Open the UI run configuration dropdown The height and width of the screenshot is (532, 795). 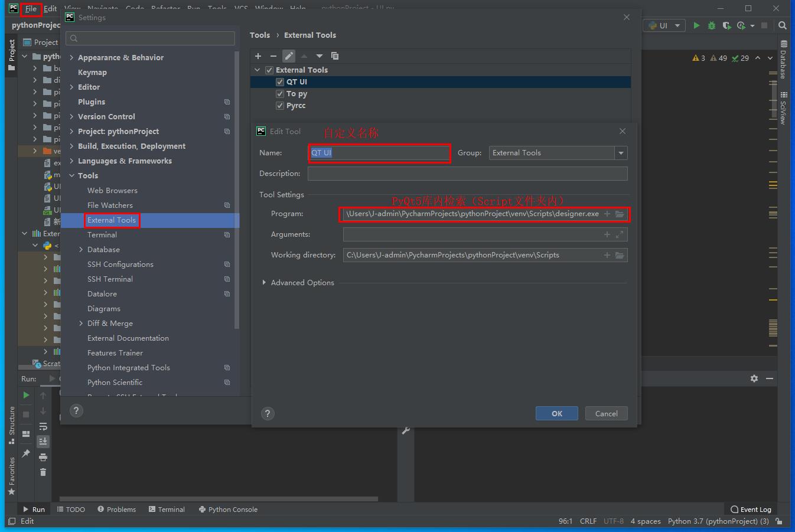[x=664, y=25]
